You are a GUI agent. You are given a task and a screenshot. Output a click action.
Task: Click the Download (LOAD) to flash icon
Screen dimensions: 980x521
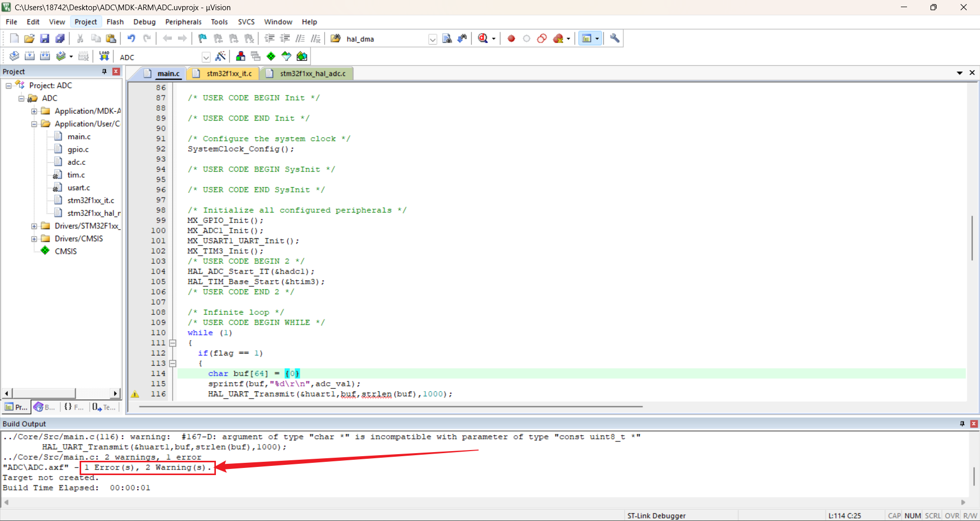point(104,56)
